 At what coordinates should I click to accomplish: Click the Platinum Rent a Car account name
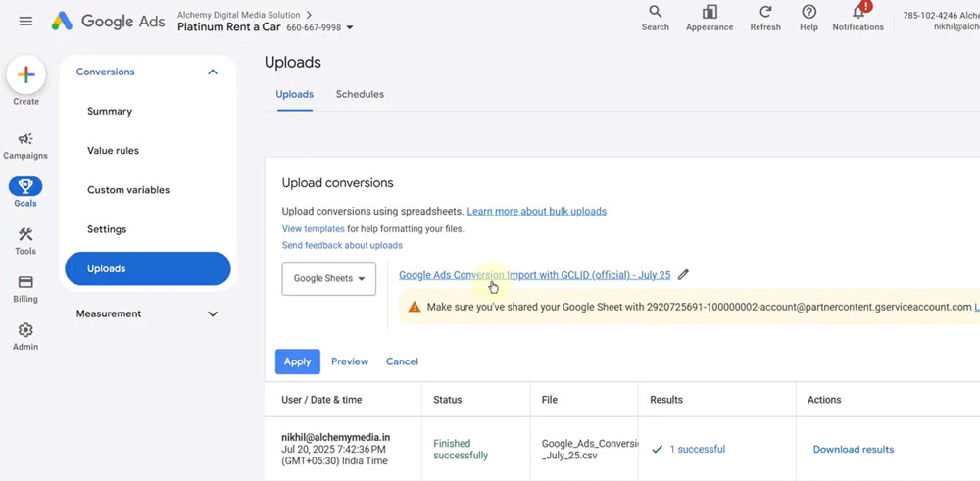229,27
